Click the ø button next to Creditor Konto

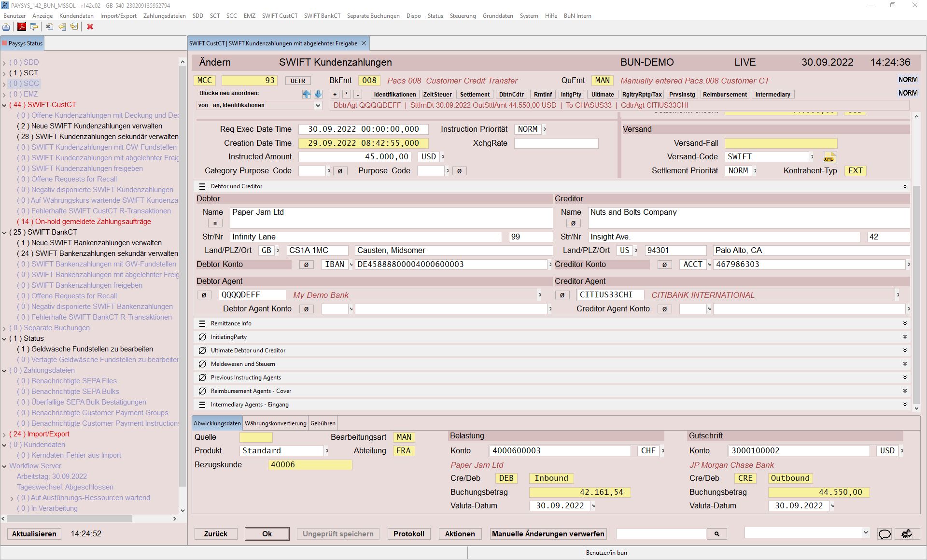click(x=664, y=265)
